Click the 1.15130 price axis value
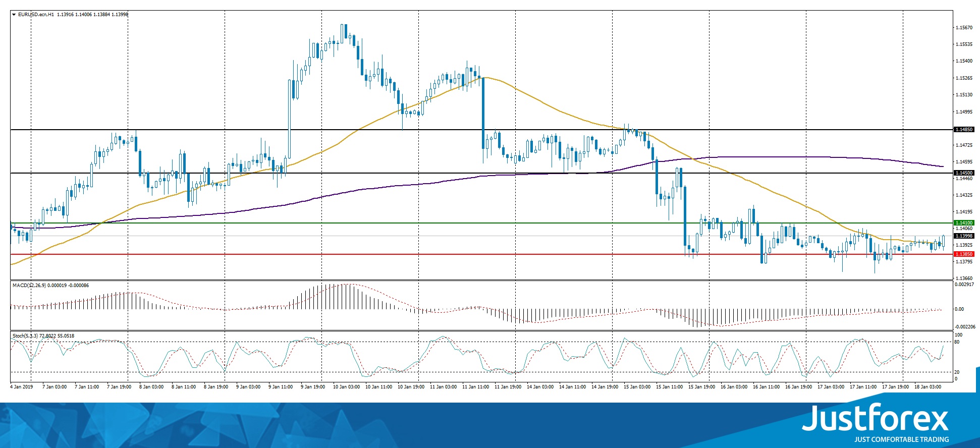Image resolution: width=980 pixels, height=448 pixels. (x=964, y=95)
